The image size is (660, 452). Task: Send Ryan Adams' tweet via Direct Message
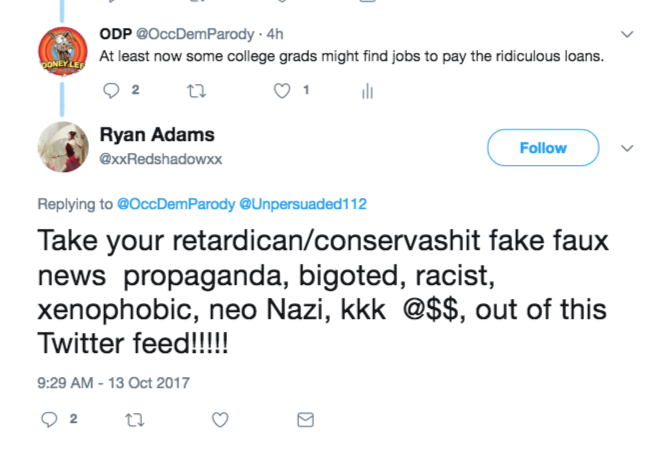click(306, 420)
